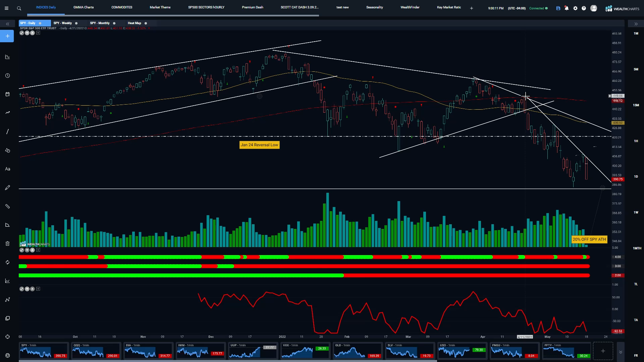
Task: Add a ticker with the dashed plus box
Action: (603, 351)
